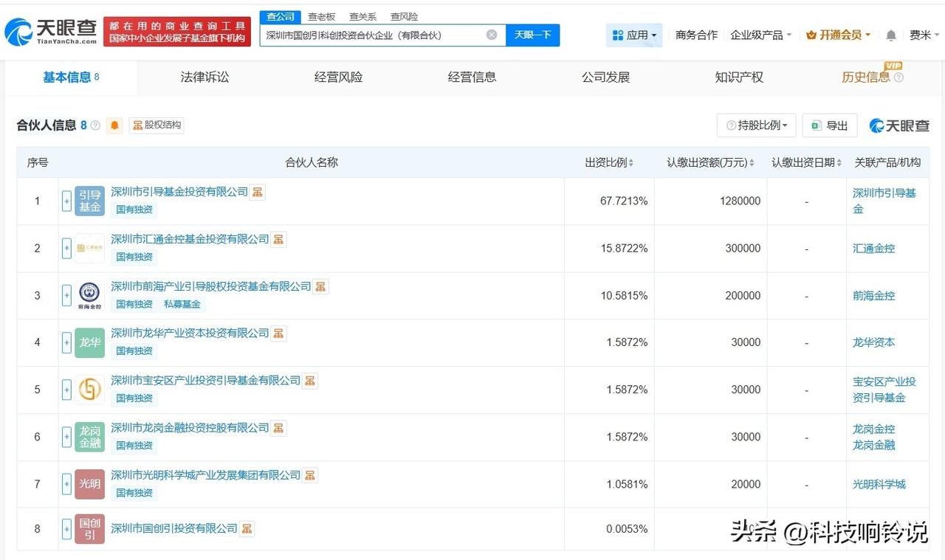Screen dimensions: 945x560
Task: Select the 查关系 search tab
Action: [x=362, y=16]
